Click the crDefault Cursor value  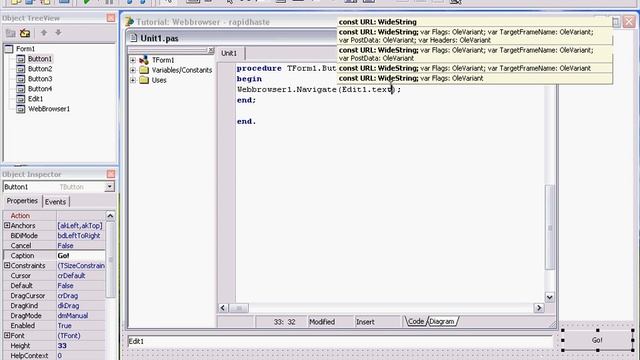(71, 276)
